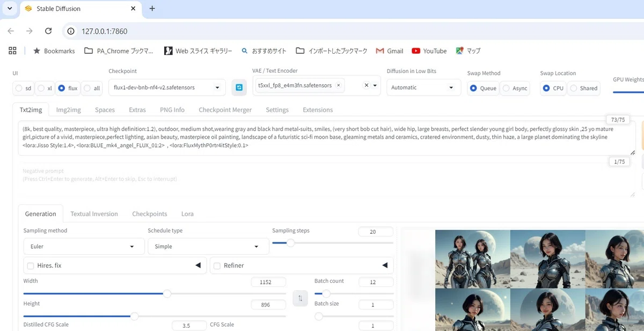The height and width of the screenshot is (331, 644).
Task: Open the マップ bookmark
Action: pyautogui.click(x=468, y=51)
